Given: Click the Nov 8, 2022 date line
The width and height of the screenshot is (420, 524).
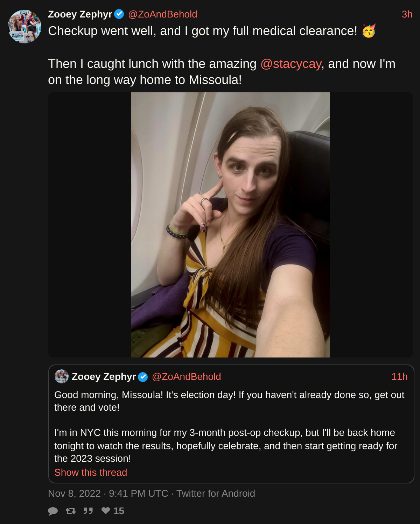Looking at the screenshot, I should click(x=152, y=493).
